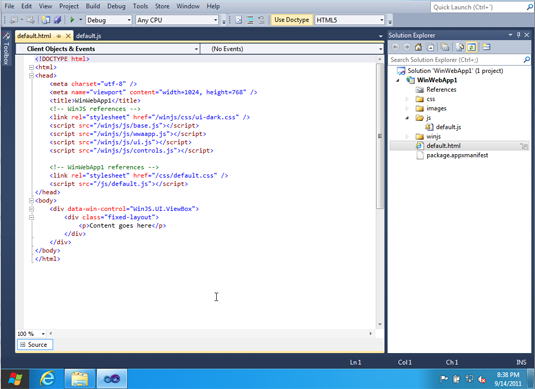Select default.js in Solution Explorer
This screenshot has height=389, width=535.
tap(448, 127)
